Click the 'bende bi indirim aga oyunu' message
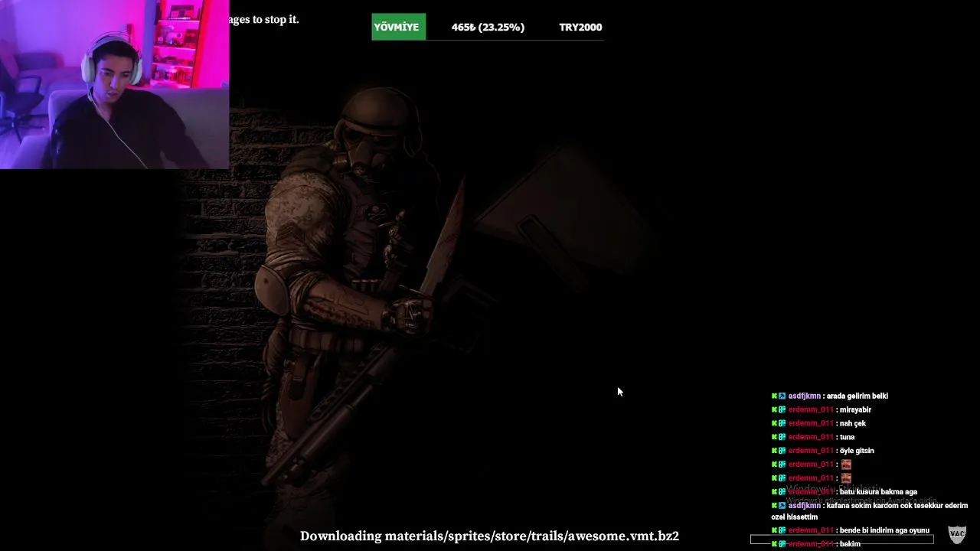Viewport: 980px width, 551px height. coord(884,530)
